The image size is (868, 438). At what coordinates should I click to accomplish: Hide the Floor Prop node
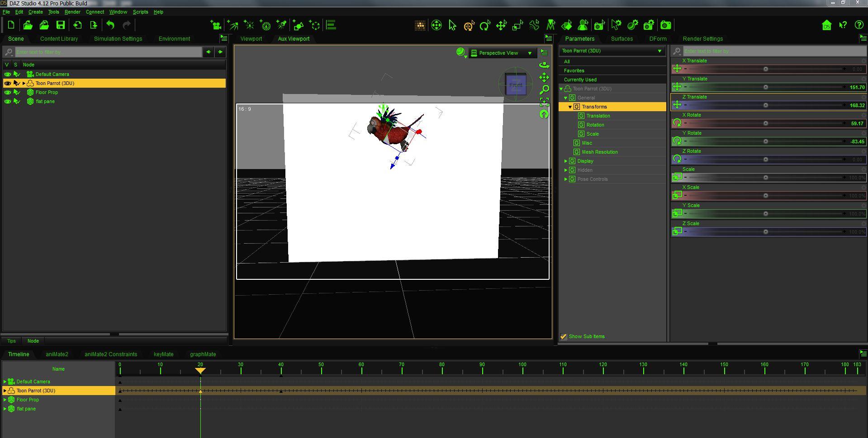pos(7,92)
